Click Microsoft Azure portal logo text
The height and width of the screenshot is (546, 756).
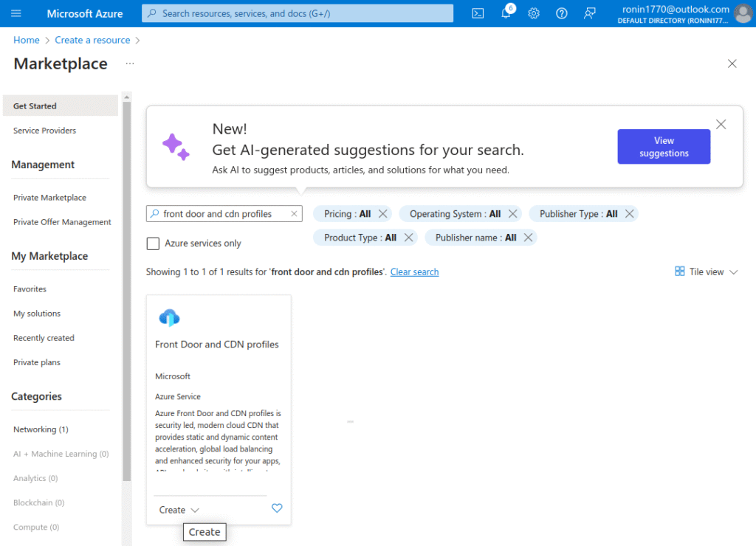tap(85, 13)
